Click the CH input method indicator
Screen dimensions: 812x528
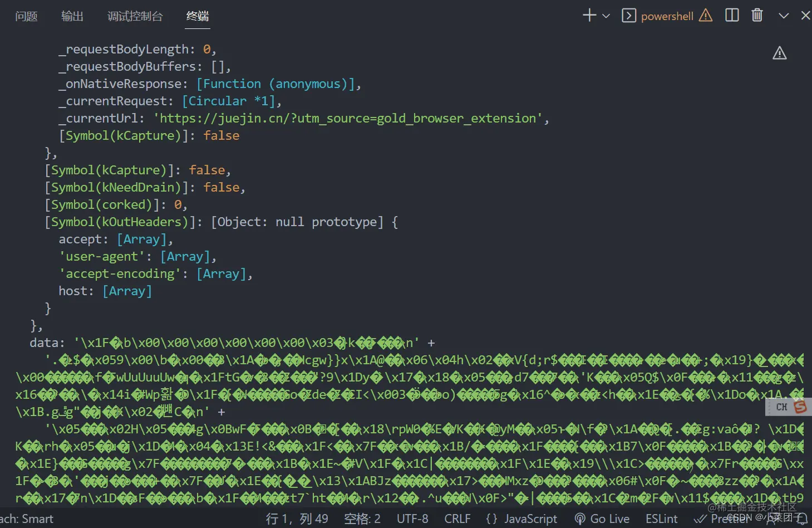coord(781,407)
